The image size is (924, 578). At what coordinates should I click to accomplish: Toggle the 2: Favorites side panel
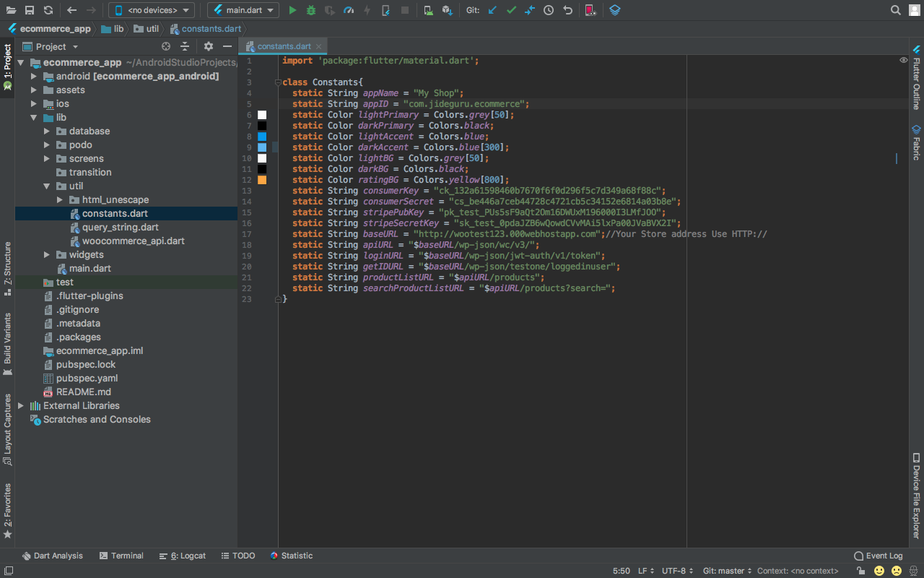point(7,512)
